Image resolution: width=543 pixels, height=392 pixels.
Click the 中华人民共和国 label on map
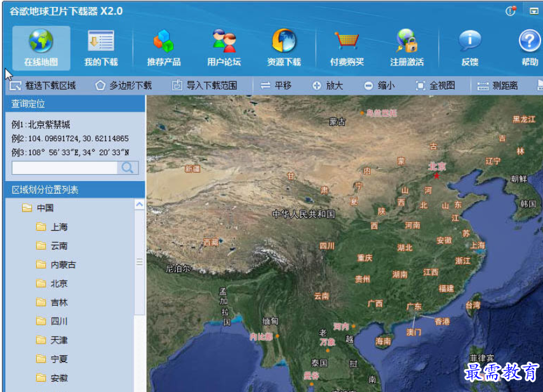304,214
